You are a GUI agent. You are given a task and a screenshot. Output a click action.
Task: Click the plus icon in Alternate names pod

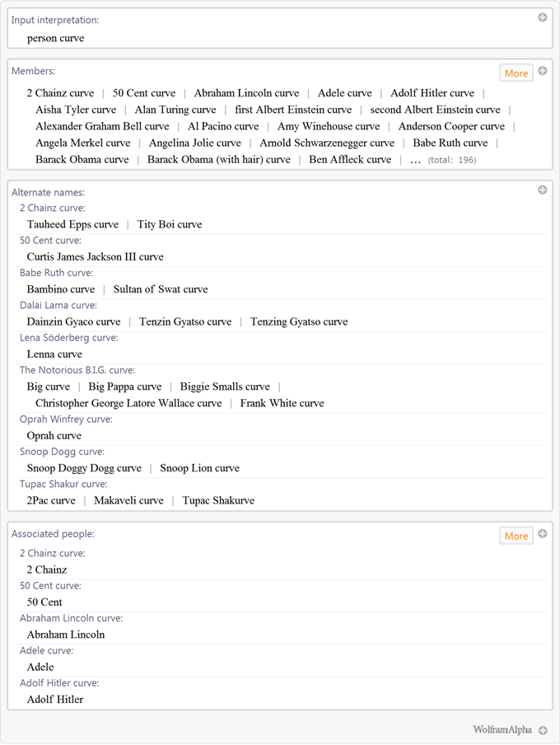click(543, 190)
